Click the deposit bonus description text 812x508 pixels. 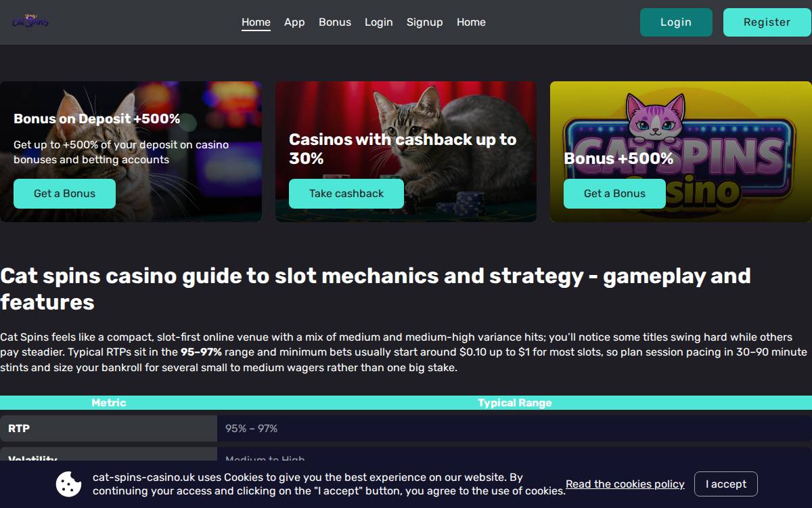pyautogui.click(x=121, y=152)
